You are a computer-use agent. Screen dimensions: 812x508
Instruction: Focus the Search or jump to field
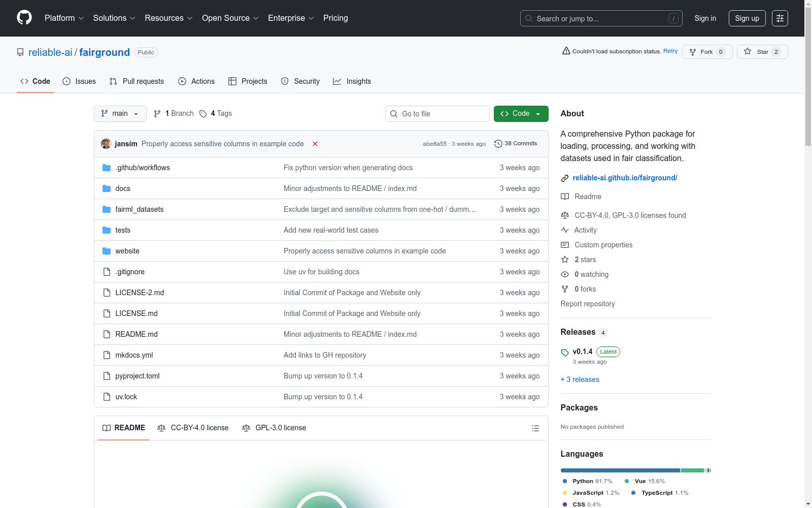[601, 18]
